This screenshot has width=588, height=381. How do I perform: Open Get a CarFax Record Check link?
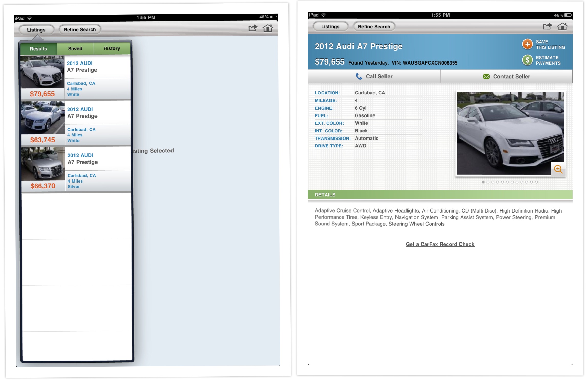(440, 244)
